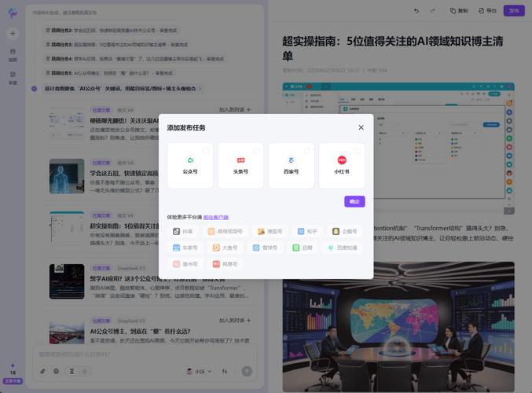Select the 知乎 platform chip

point(307,232)
